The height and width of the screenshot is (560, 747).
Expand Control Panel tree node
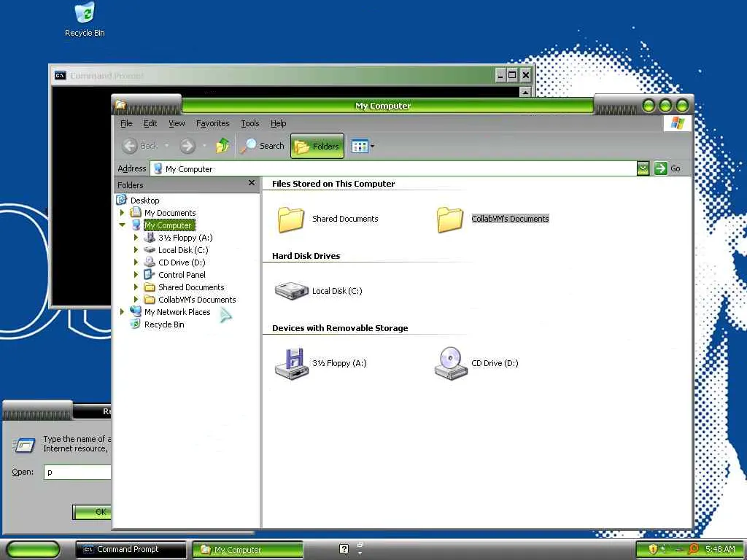[136, 274]
